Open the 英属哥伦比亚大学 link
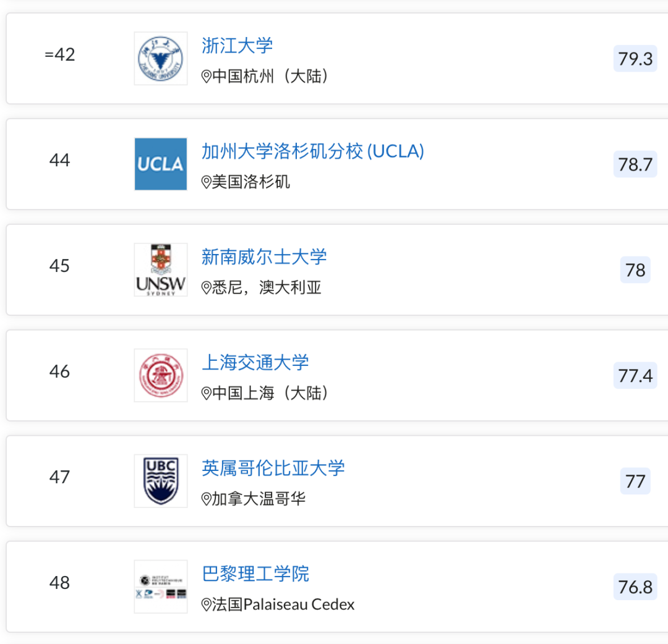668x644 pixels. point(273,468)
